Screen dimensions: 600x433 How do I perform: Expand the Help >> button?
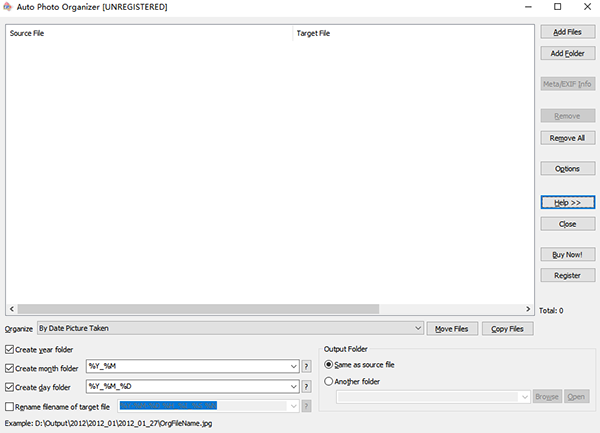[x=567, y=202]
